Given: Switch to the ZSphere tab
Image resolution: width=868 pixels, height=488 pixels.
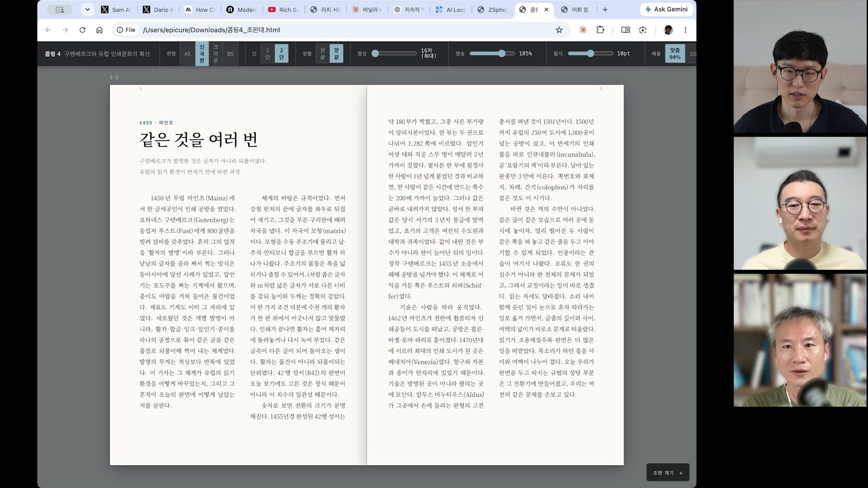Looking at the screenshot, I should [492, 9].
